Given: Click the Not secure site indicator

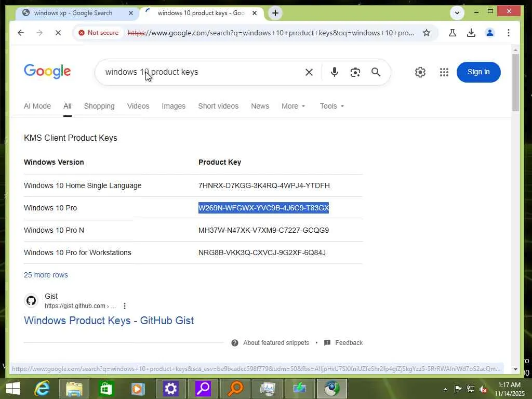Looking at the screenshot, I should coord(99,33).
